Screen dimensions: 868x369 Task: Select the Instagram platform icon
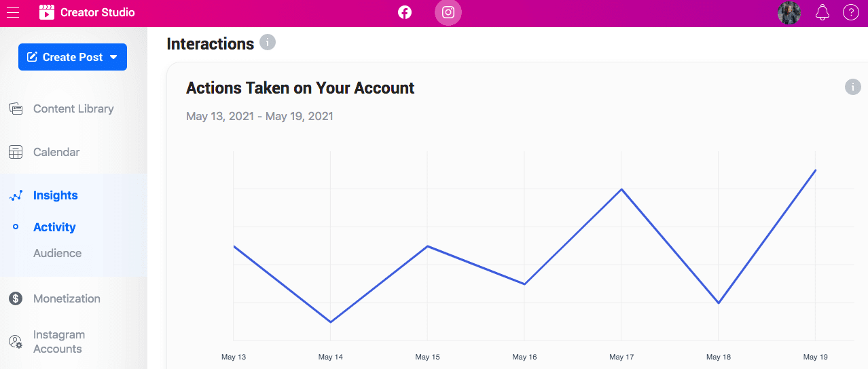tap(448, 12)
